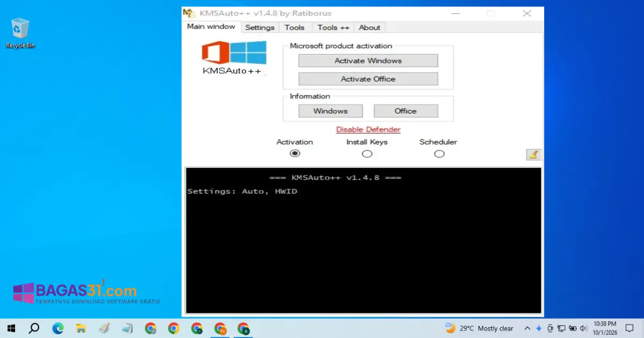Open the Recycle Bin desktop icon
This screenshot has width=644, height=338.
[20, 33]
